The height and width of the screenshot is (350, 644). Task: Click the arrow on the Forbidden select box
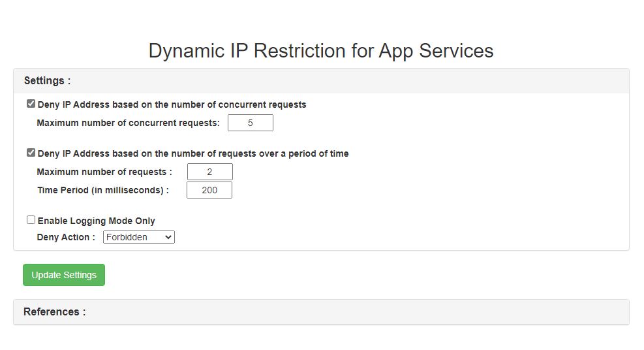click(x=168, y=237)
